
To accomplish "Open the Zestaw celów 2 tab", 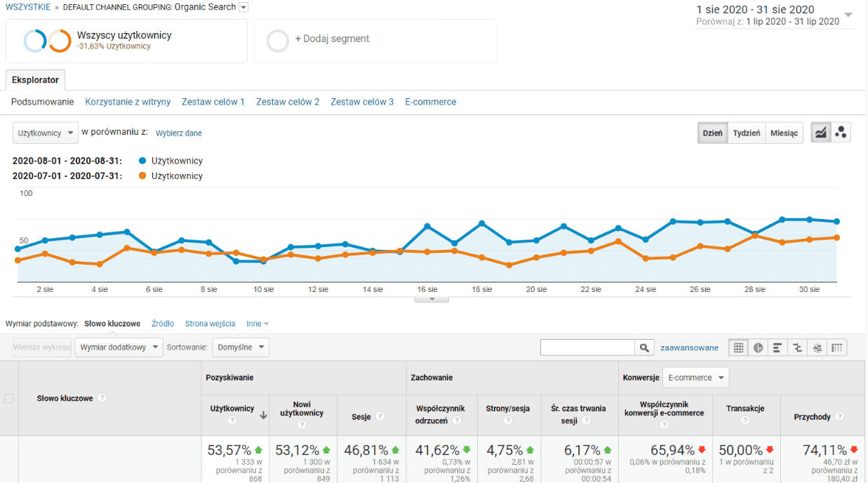I will [288, 102].
